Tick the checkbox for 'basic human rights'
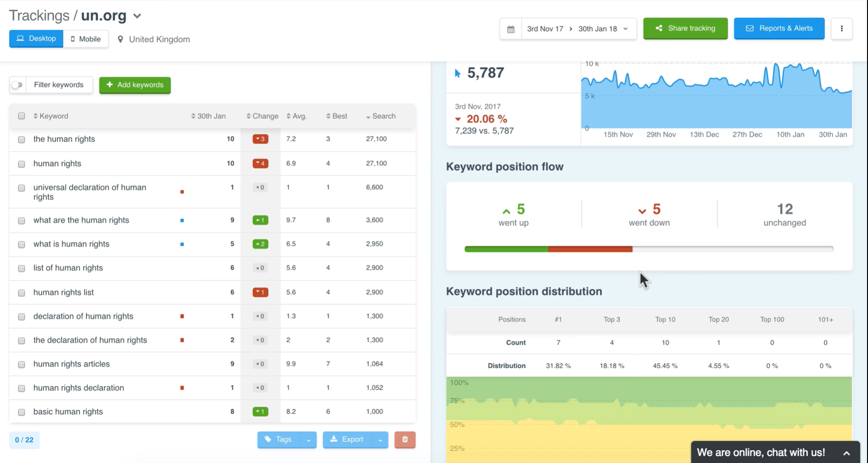 click(x=22, y=412)
